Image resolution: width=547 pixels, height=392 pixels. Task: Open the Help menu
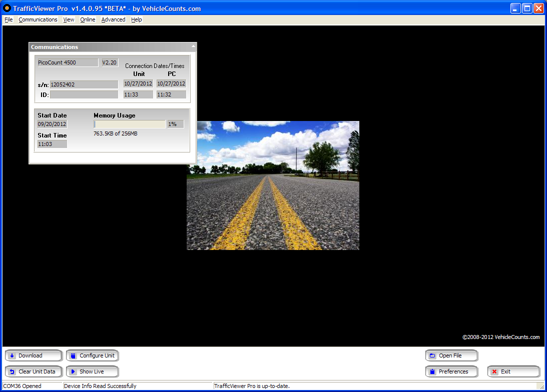(137, 19)
